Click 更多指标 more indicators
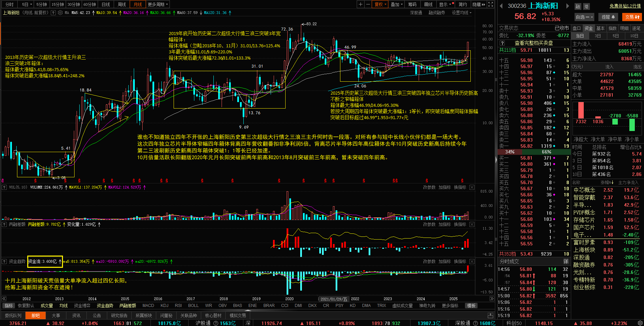 (x=450, y=306)
